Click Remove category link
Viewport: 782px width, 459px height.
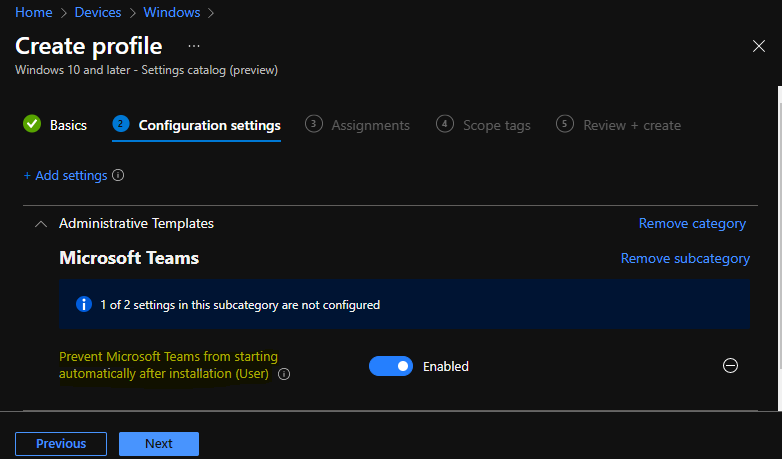pos(692,224)
